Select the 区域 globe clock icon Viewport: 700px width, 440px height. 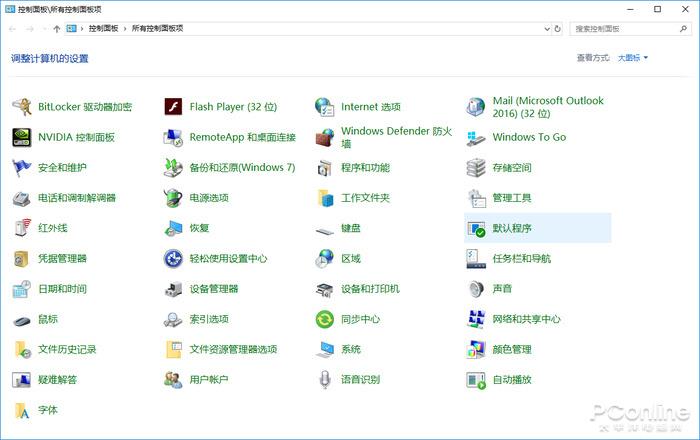point(325,259)
